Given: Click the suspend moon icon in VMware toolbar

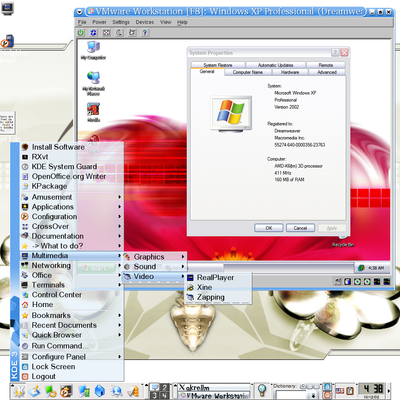Looking at the screenshot, I should [x=119, y=33].
